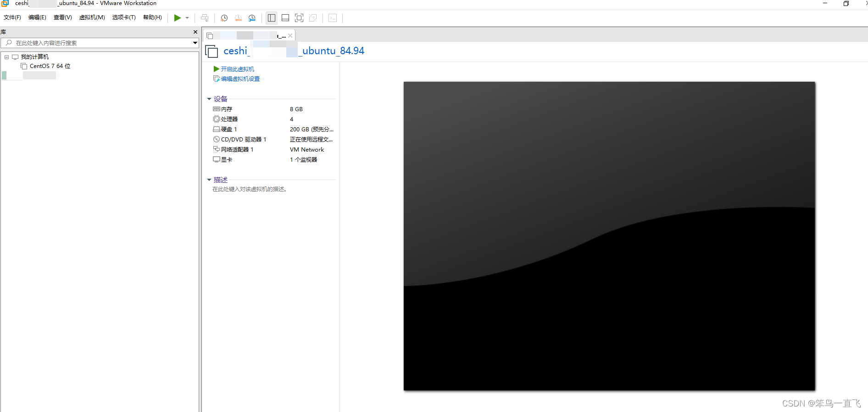Screen dimensions: 868x412
Task: Click the disc icon beside CD/DVD 驱动器
Action: point(217,139)
